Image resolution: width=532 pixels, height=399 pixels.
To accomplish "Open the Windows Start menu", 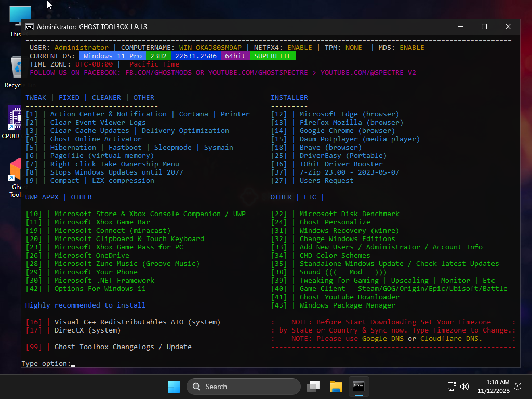I will [174, 387].
